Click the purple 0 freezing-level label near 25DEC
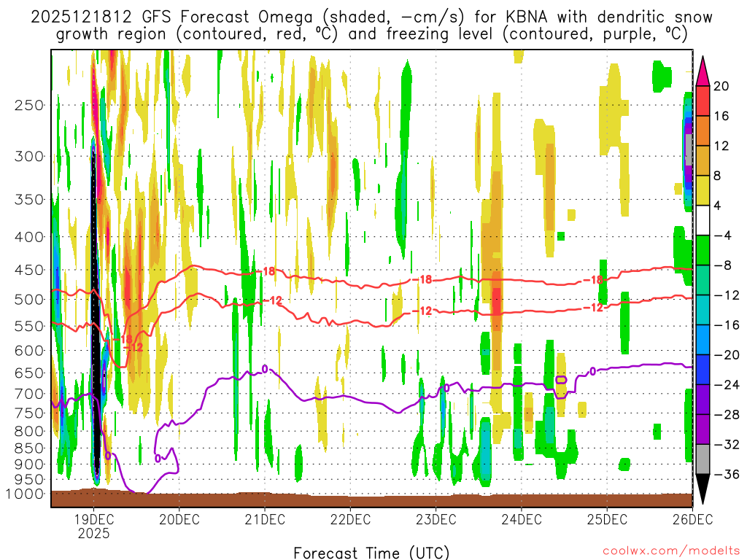747x560 pixels. pyautogui.click(x=592, y=371)
